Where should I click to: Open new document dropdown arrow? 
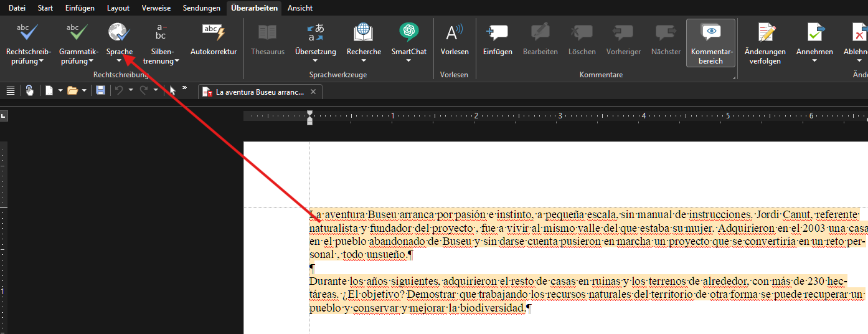60,90
